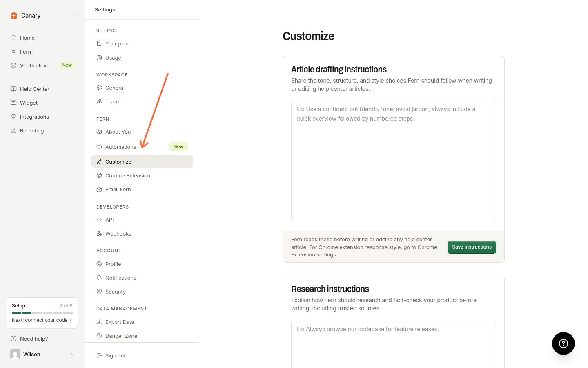Viewport: 588px width, 368px height.
Task: Click the Usage meter icon
Action: tap(99, 58)
